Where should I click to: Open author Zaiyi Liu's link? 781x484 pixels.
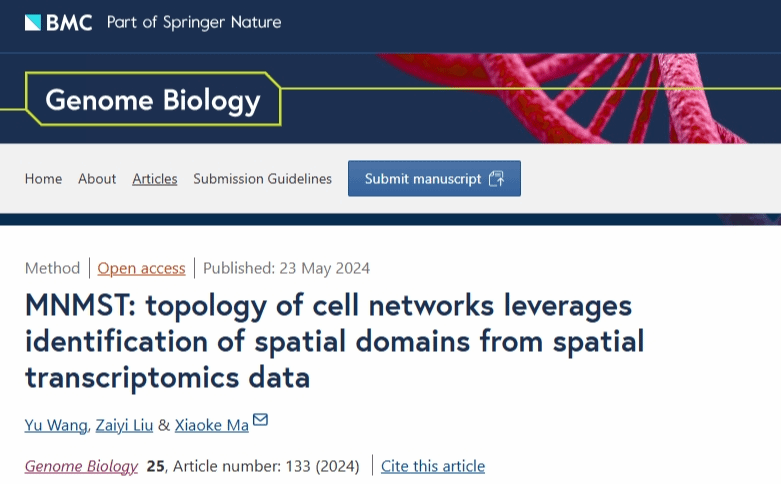(x=124, y=425)
